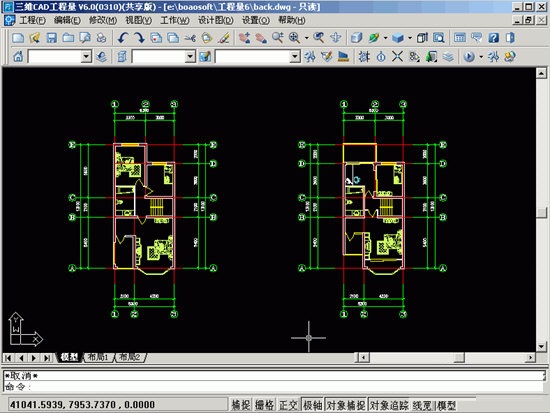Toggle 正交 ortho mode in status bar
Screen dimensions: 550x413
pos(288,405)
